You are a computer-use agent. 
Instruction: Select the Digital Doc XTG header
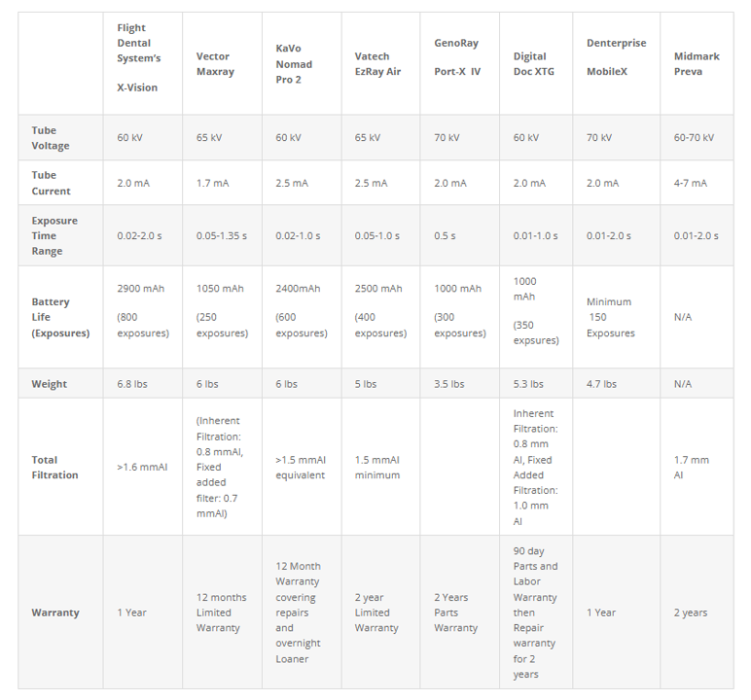tap(536, 63)
